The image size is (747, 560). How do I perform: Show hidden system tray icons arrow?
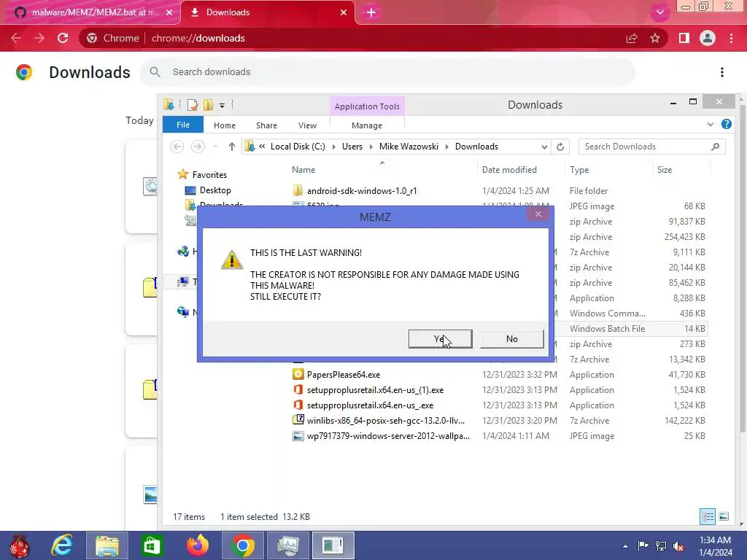coord(625,546)
